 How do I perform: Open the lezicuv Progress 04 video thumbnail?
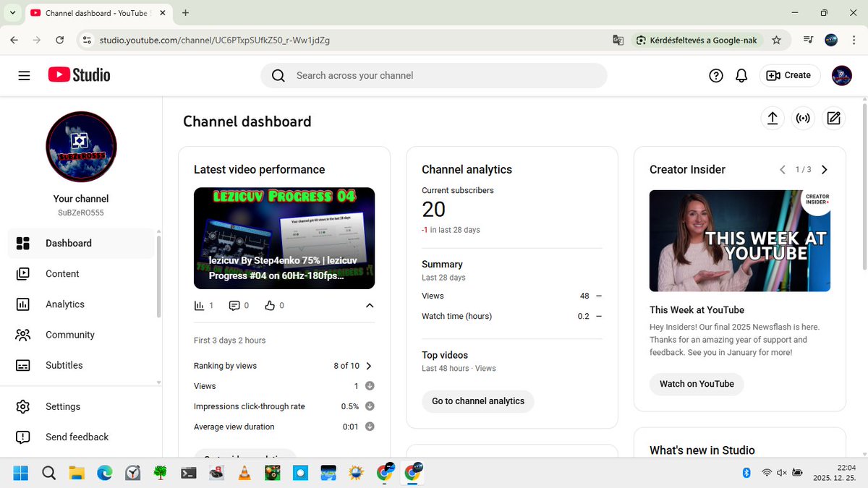284,239
